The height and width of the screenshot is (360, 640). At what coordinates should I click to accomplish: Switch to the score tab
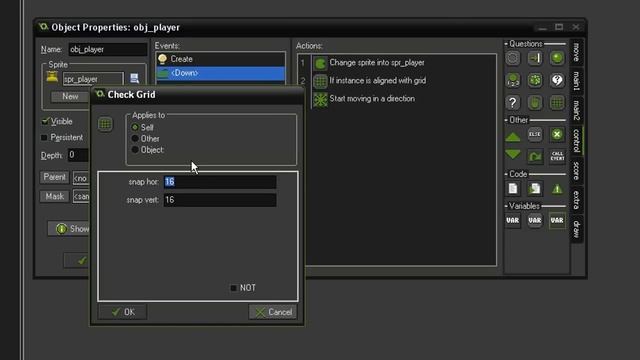tap(576, 171)
